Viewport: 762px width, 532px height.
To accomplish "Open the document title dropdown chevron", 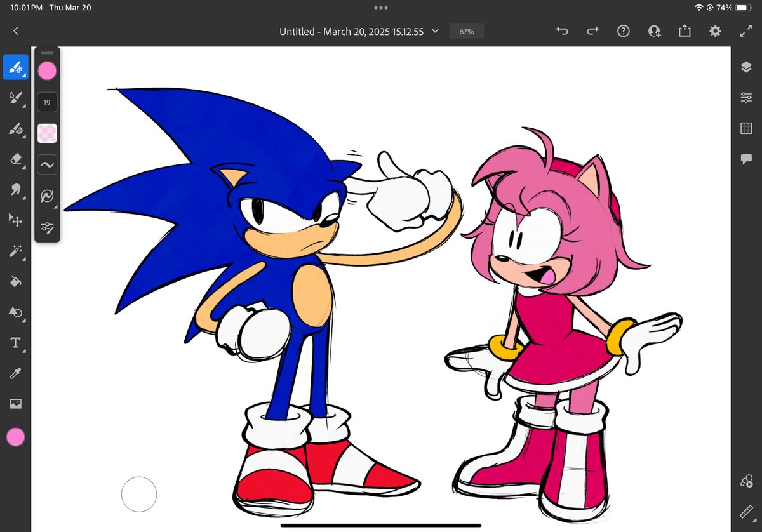I will (435, 31).
